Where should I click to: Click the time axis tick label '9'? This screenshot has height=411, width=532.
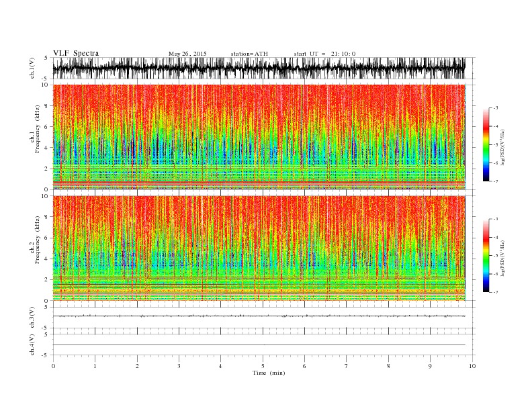tap(430, 366)
